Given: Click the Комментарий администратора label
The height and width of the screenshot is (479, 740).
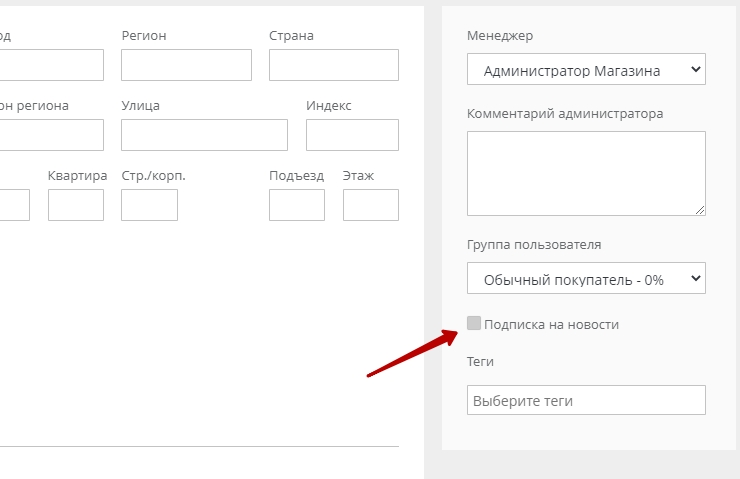Looking at the screenshot, I should point(565,113).
